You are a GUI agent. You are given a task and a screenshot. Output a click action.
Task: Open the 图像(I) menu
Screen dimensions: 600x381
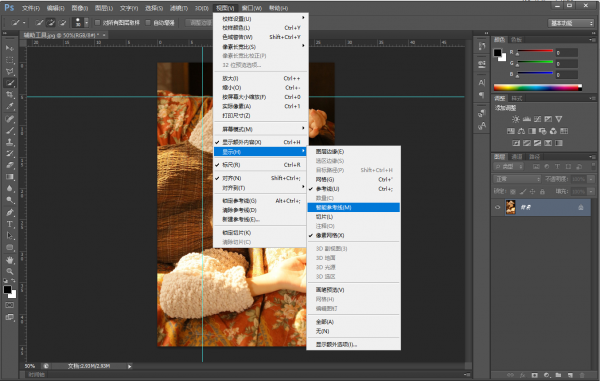point(80,8)
